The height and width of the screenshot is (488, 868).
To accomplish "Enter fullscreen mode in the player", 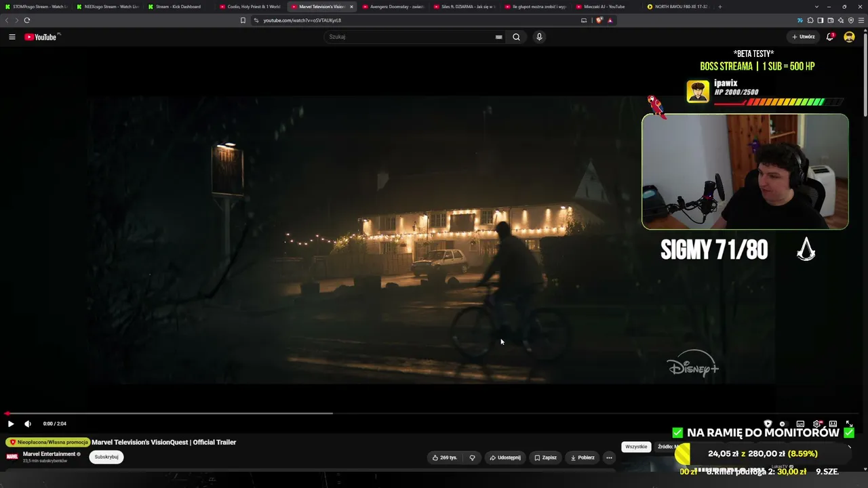I will point(849,424).
